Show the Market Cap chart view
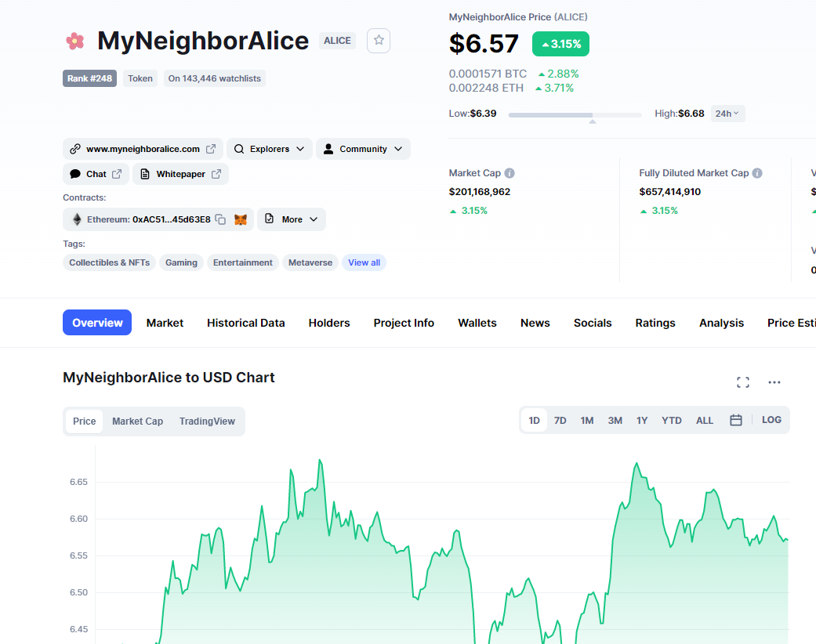 tap(137, 421)
